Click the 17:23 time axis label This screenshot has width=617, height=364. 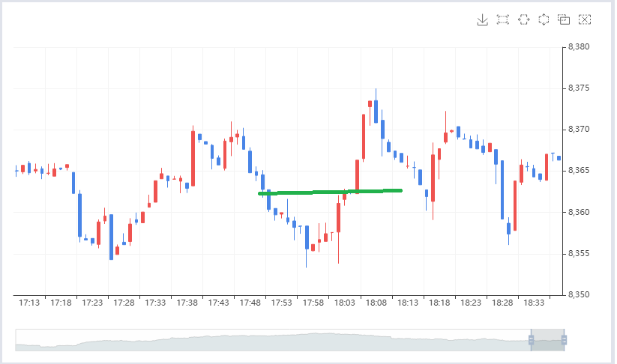92,303
